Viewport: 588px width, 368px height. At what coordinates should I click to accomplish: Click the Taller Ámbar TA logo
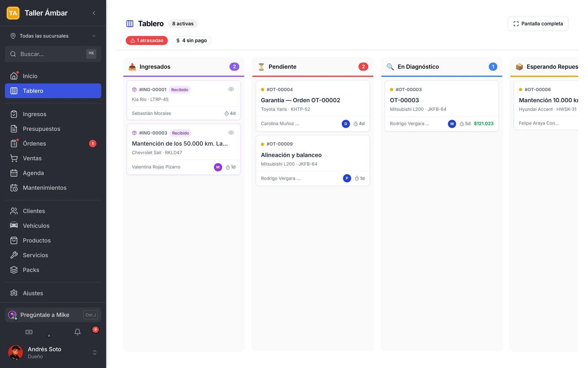coord(13,13)
